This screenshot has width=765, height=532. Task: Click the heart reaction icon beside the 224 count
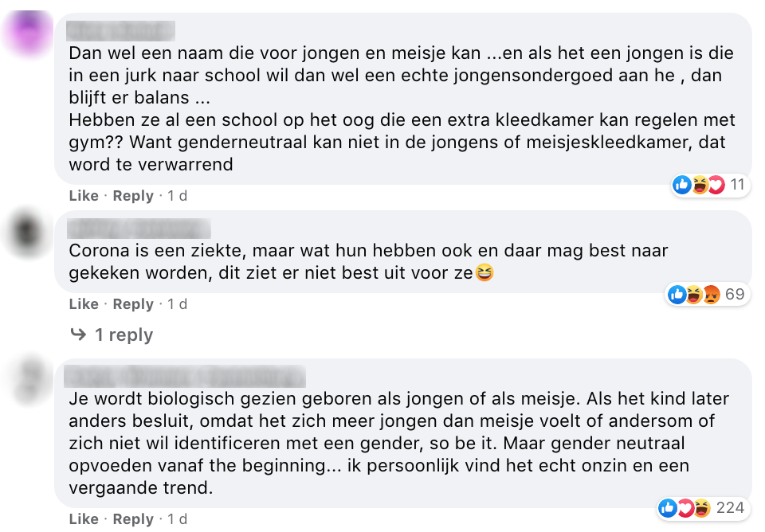[685, 507]
